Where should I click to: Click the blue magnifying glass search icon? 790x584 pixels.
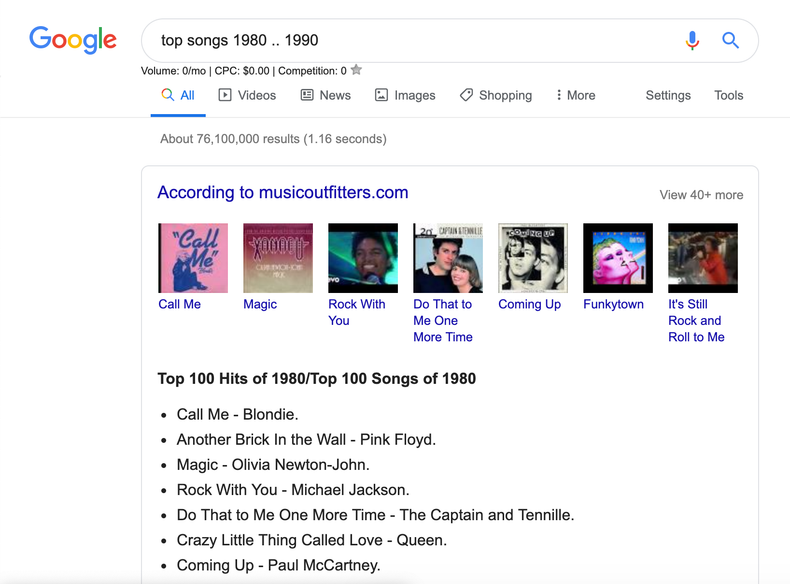point(731,41)
